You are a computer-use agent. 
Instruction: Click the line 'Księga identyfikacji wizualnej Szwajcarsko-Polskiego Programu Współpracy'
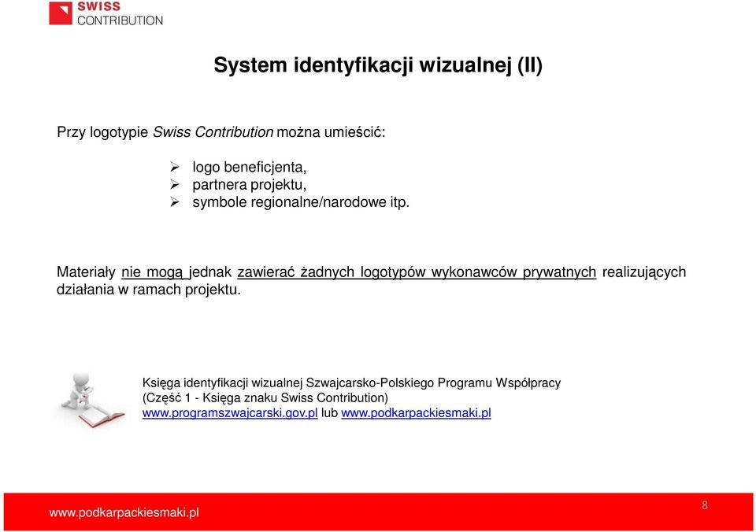point(351,383)
